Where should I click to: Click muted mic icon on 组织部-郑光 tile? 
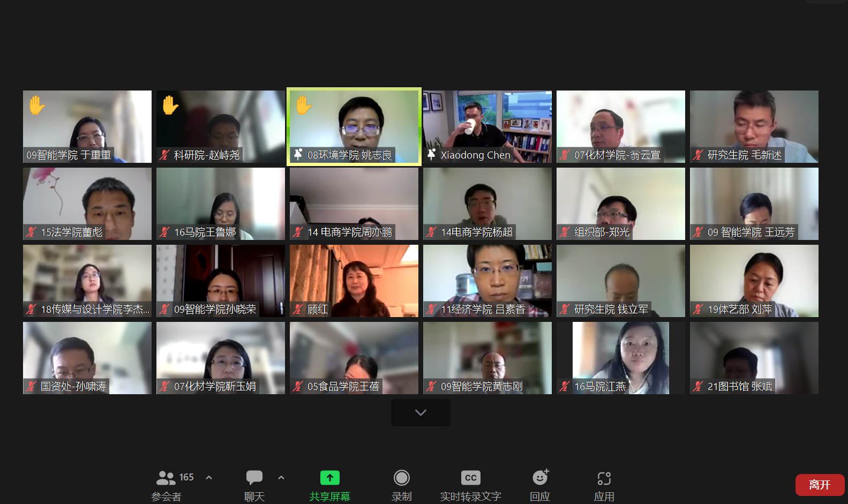tap(565, 232)
